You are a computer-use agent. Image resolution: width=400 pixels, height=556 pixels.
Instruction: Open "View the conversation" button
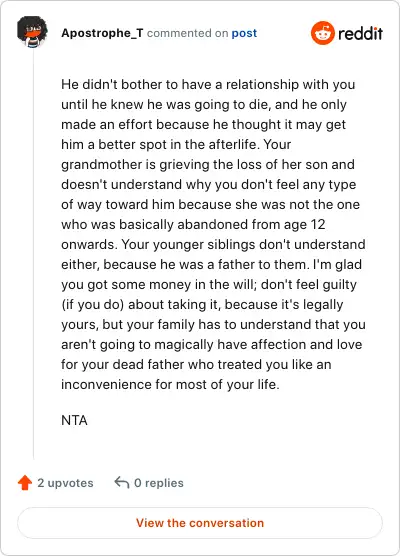click(x=200, y=523)
